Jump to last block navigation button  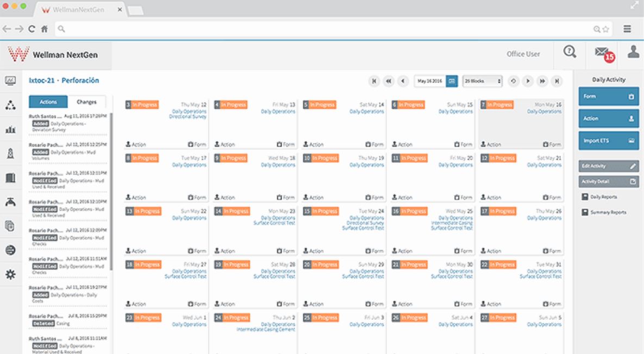click(557, 81)
